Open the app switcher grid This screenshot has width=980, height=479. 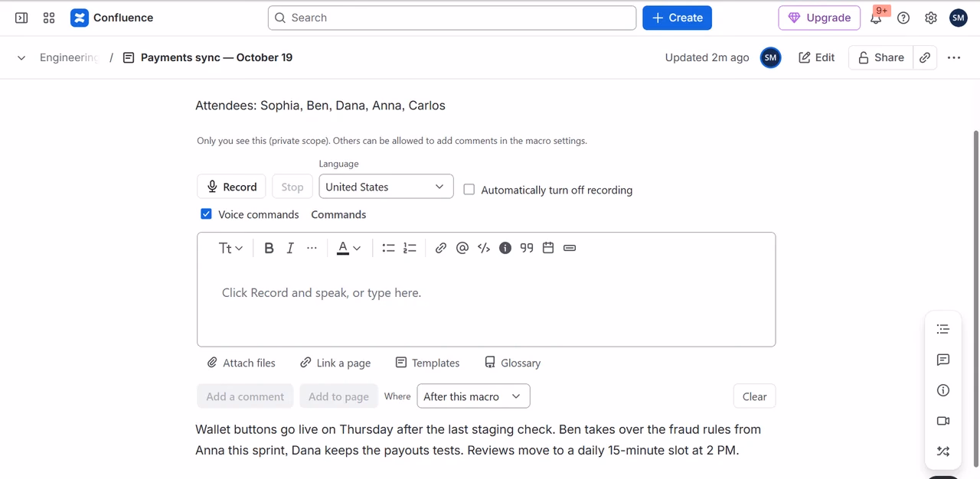[x=49, y=18]
